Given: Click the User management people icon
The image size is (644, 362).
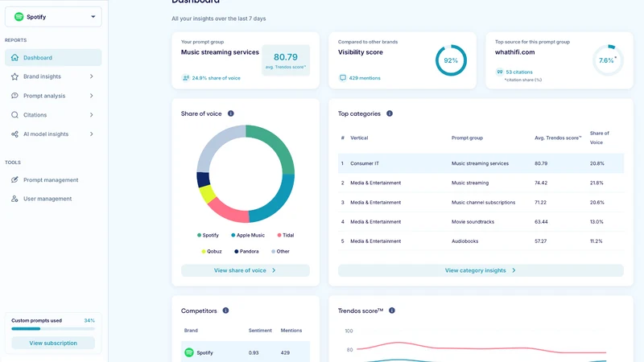Looking at the screenshot, I should 14,199.
